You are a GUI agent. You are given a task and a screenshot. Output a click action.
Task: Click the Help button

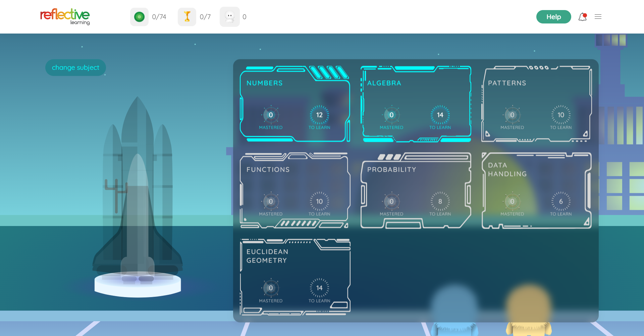pos(553,17)
